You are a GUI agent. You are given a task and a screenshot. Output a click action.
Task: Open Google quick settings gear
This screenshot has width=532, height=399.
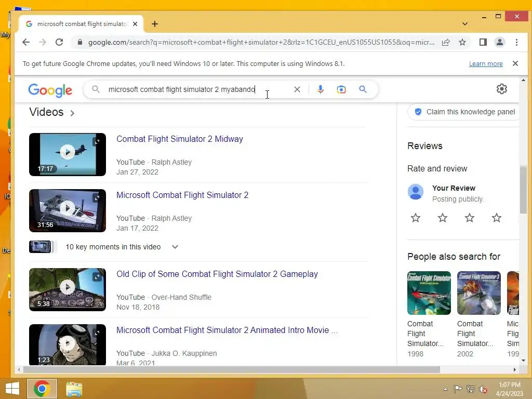[501, 89]
